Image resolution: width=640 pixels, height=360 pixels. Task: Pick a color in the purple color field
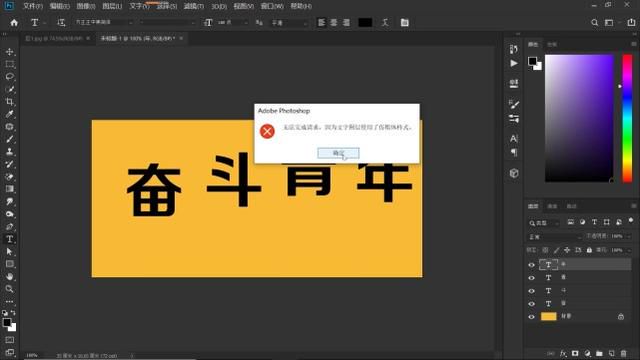click(x=579, y=118)
